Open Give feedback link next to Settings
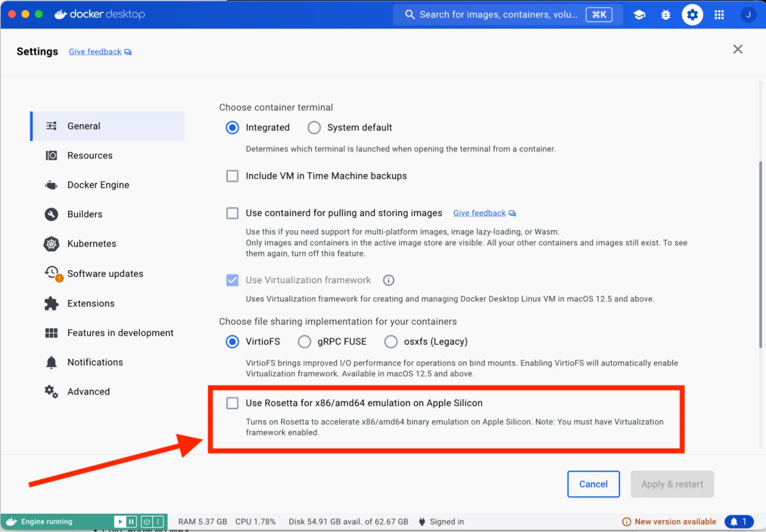Screen dimensions: 766x532 click(100, 52)
